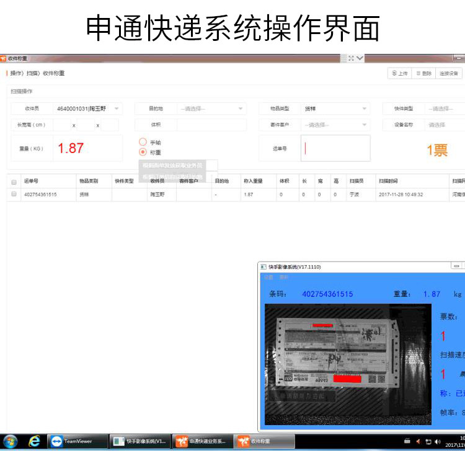Click the waybill photo in 快手影像系统
This screenshot has height=476, width=465.
pos(348,364)
